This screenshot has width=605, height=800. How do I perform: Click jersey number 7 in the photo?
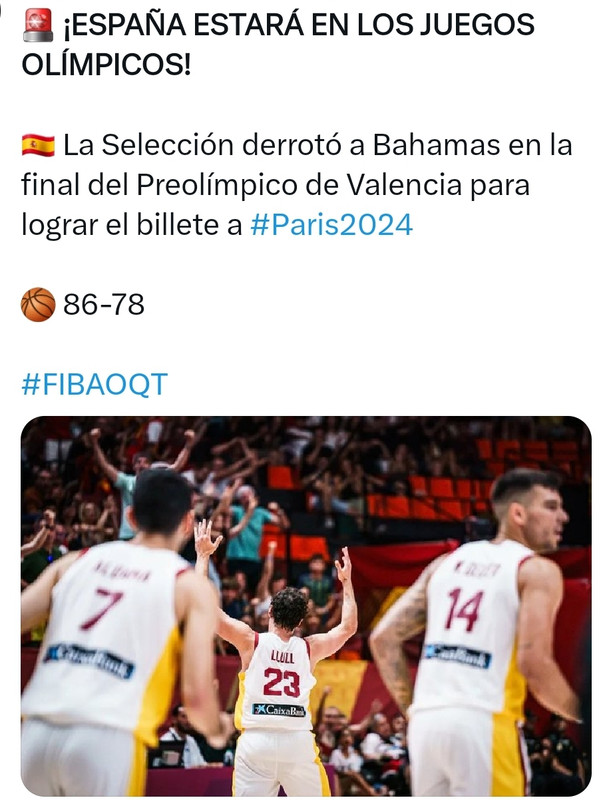tap(102, 609)
